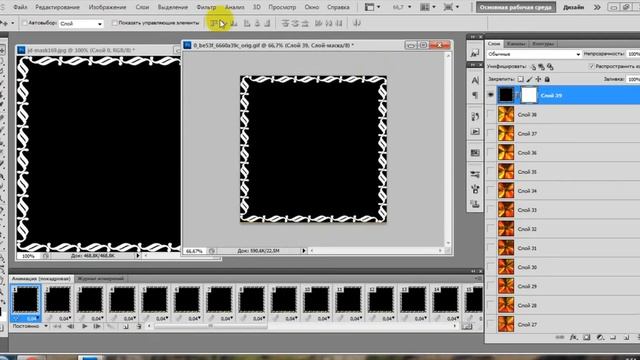Open the Окно menu
The width and height of the screenshot is (640, 360).
311,7
